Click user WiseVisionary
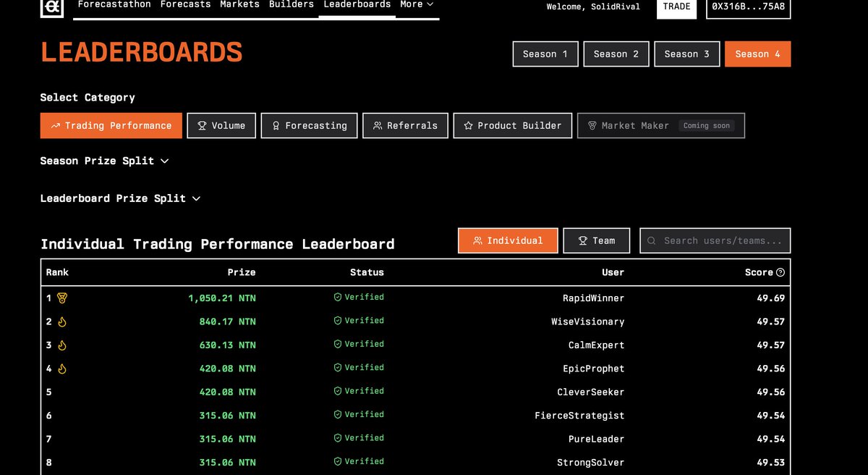 click(587, 321)
